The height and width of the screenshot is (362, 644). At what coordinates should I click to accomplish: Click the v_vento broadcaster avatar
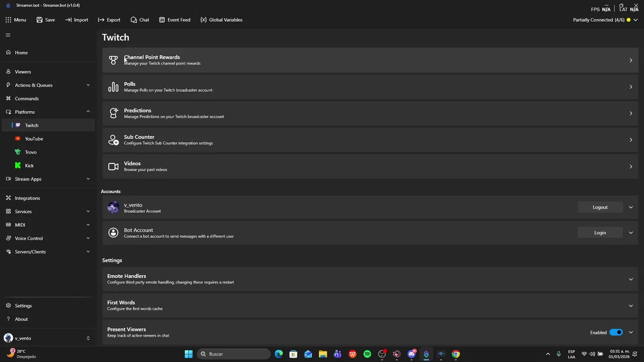pyautogui.click(x=113, y=207)
